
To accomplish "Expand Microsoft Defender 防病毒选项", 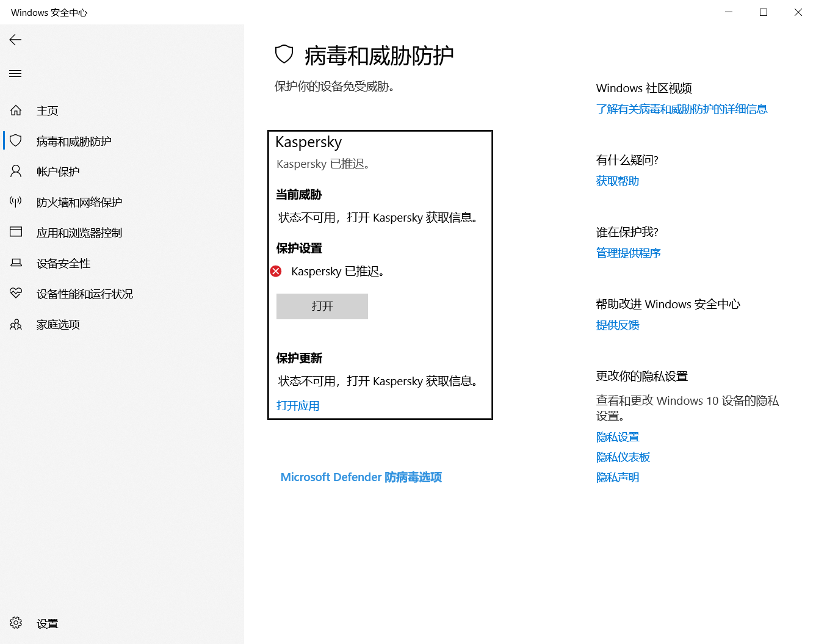I will coord(361,477).
